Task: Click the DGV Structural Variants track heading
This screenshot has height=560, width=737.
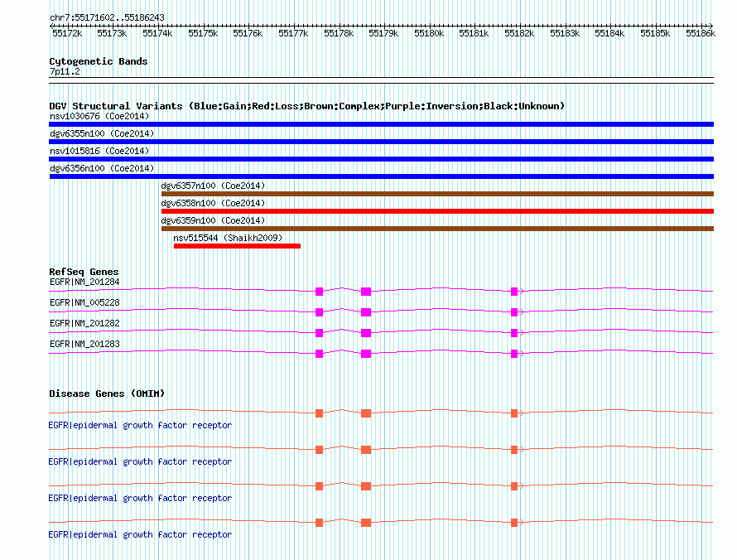Action: click(307, 106)
